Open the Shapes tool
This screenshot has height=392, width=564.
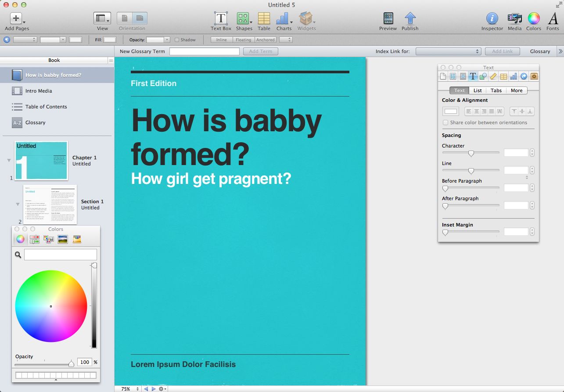(x=243, y=18)
